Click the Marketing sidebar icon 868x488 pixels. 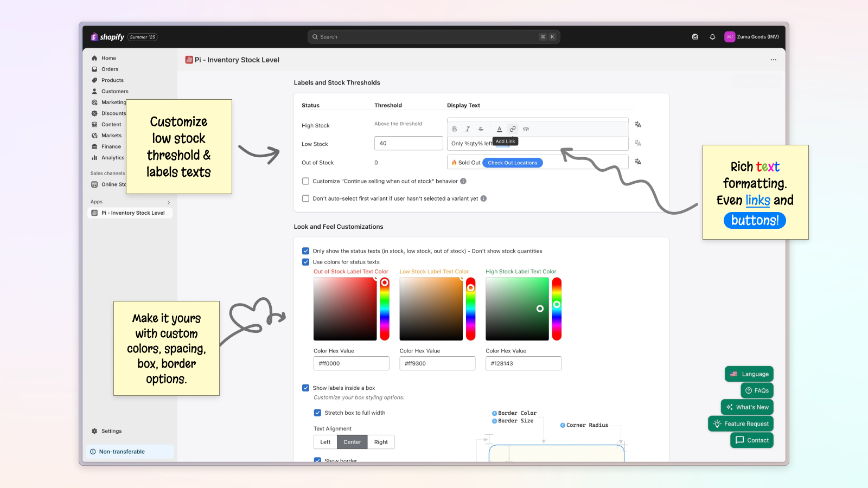coord(94,102)
